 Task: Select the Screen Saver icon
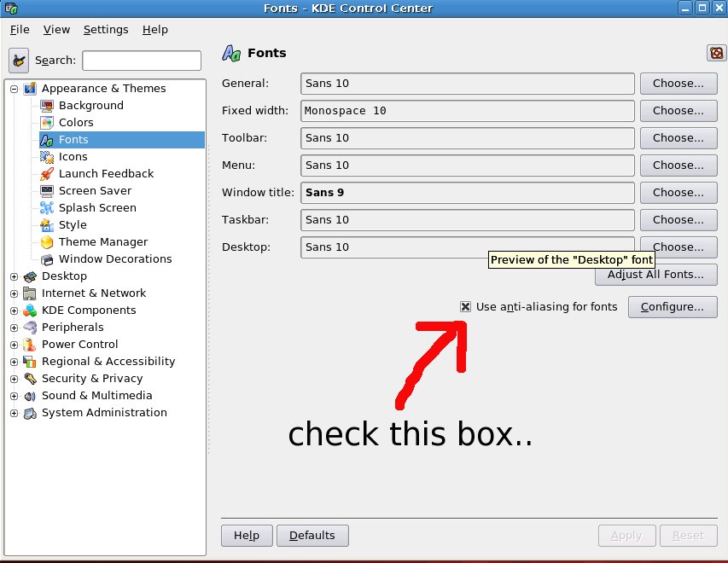(x=47, y=191)
